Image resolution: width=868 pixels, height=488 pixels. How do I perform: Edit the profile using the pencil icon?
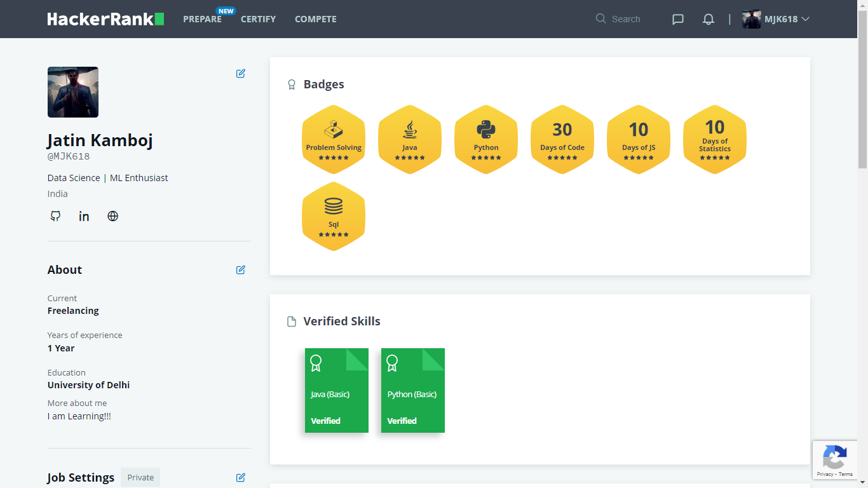tap(240, 73)
